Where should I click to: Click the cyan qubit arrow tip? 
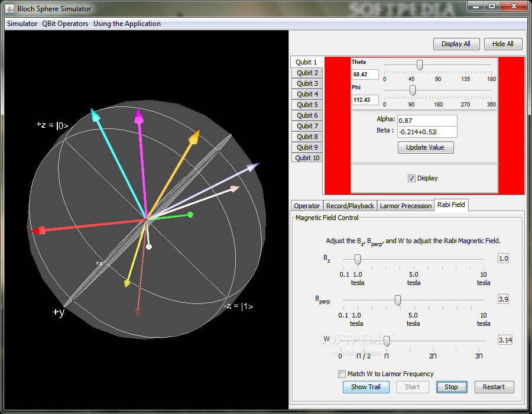tap(95, 114)
